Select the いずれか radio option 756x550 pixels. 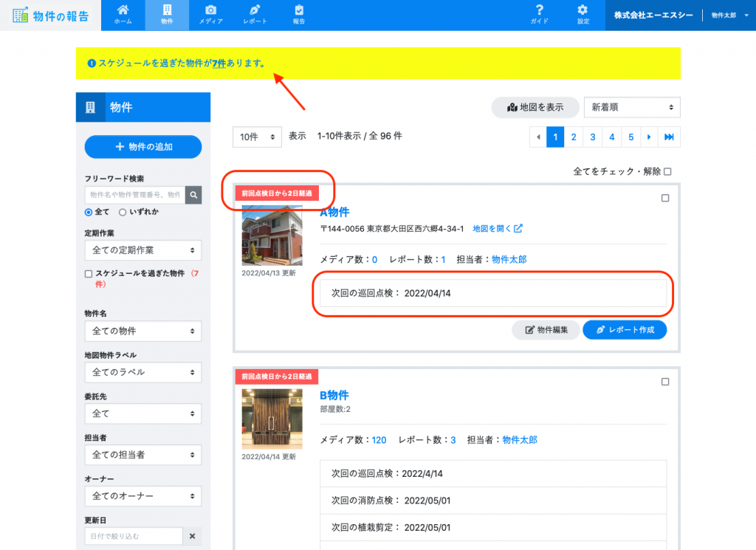(123, 212)
